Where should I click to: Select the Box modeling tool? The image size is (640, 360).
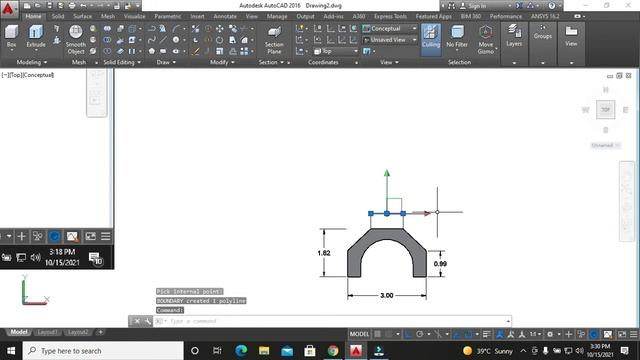11,36
